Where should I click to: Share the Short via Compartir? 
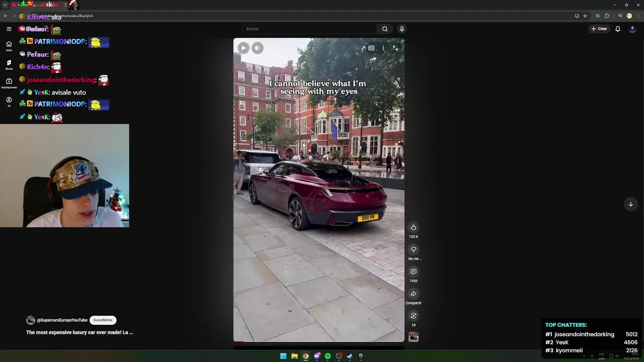tap(414, 294)
